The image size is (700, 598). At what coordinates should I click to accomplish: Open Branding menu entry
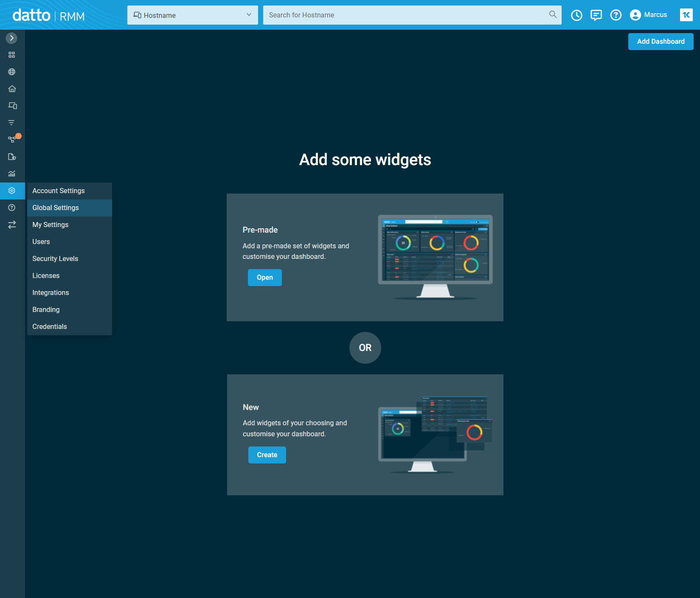70,310
